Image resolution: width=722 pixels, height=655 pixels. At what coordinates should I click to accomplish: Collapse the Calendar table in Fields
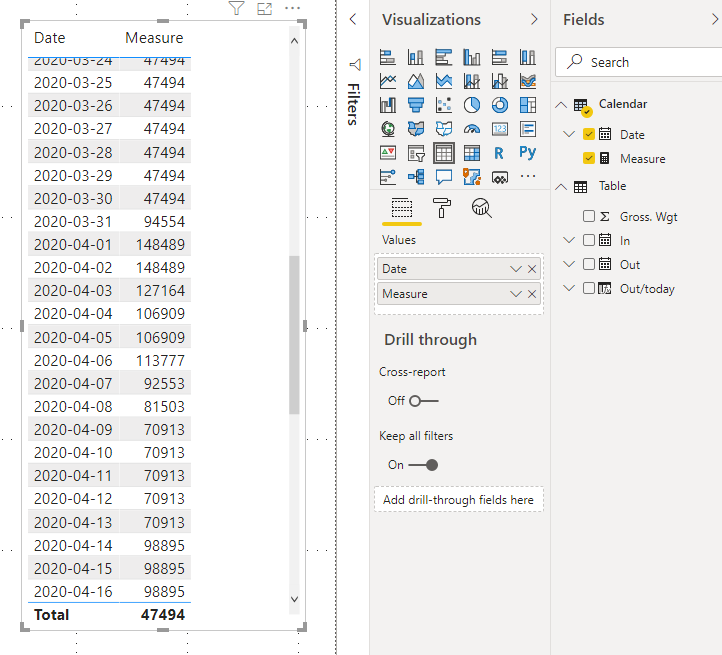pyautogui.click(x=561, y=105)
